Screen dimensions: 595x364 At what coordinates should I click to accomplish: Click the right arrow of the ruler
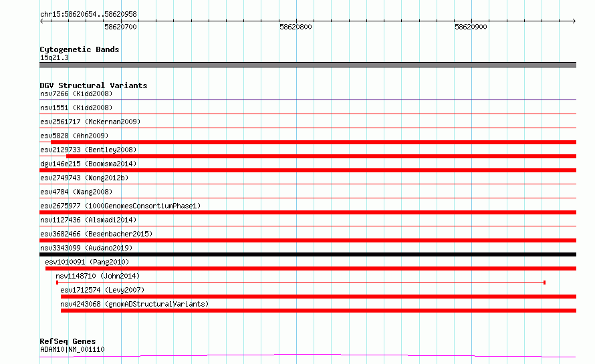point(574,21)
